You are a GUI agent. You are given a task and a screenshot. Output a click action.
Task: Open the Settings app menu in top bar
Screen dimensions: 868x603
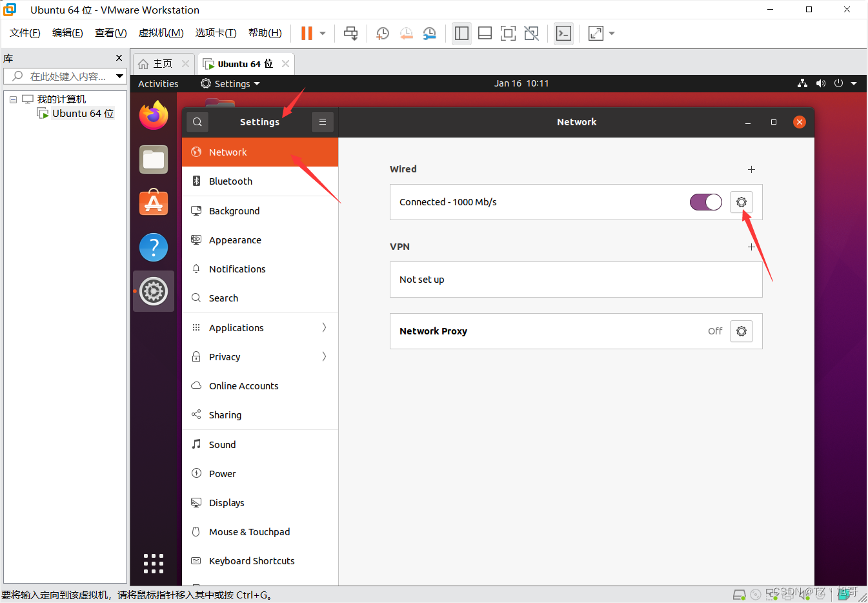[230, 84]
